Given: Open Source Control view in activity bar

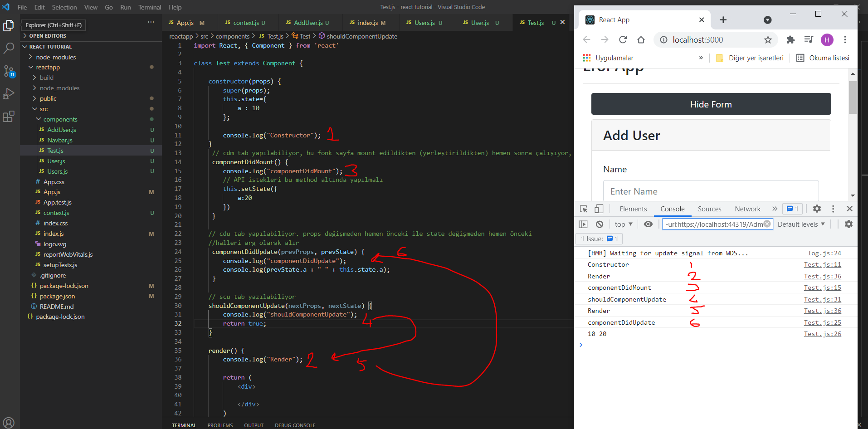Looking at the screenshot, I should (9, 71).
